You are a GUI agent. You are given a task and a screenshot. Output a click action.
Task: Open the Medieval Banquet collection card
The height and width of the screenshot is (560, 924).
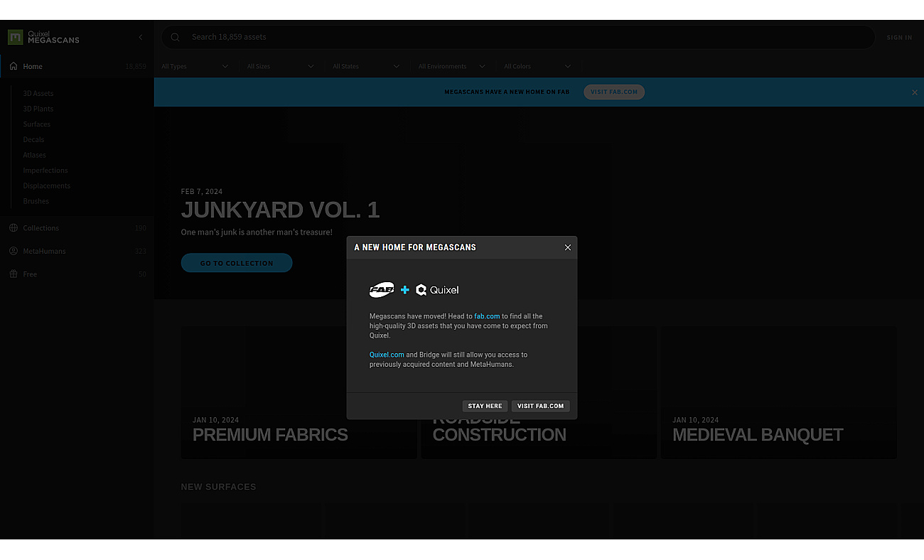click(x=779, y=392)
